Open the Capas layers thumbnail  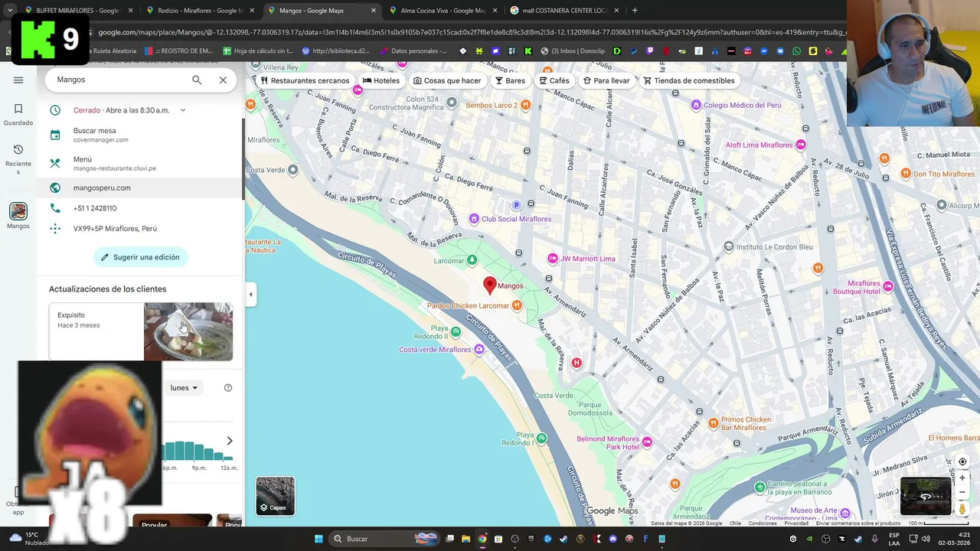click(x=275, y=495)
